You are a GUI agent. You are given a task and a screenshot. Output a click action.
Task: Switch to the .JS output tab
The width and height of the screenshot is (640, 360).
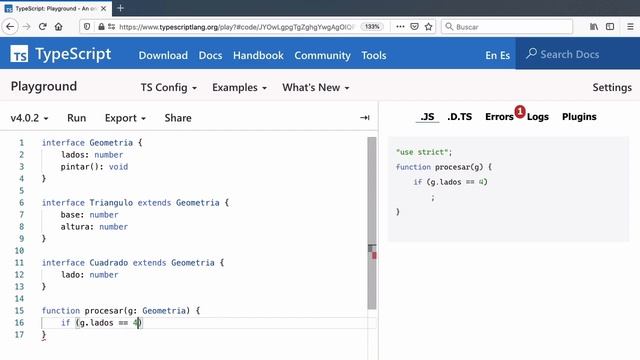427,117
